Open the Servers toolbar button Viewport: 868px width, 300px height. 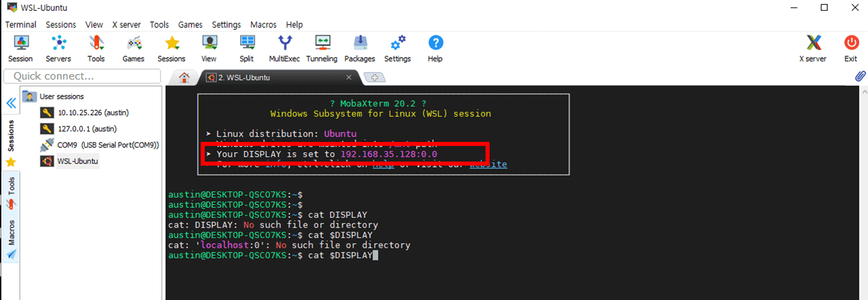(x=58, y=49)
